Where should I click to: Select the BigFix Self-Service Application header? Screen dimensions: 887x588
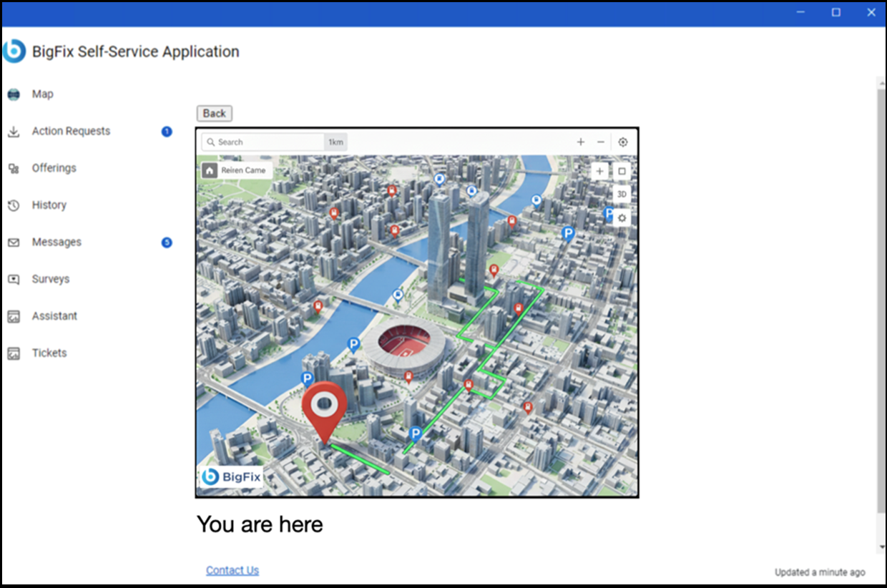click(x=136, y=52)
